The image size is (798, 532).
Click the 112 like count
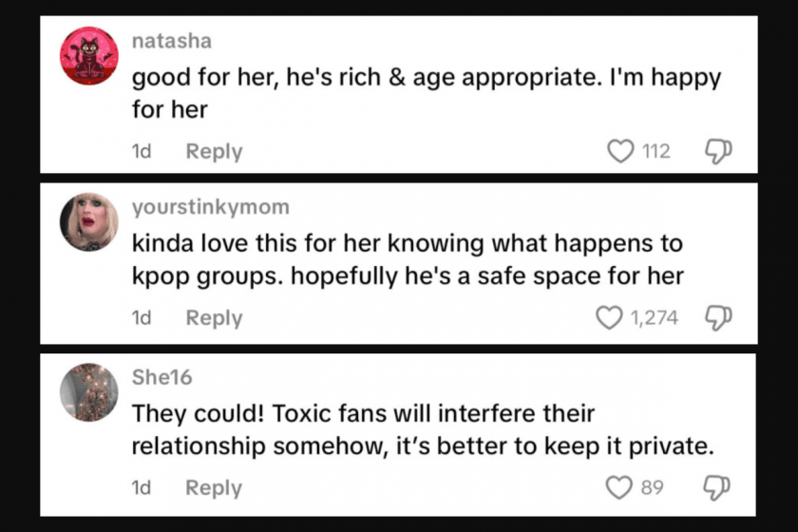655,151
